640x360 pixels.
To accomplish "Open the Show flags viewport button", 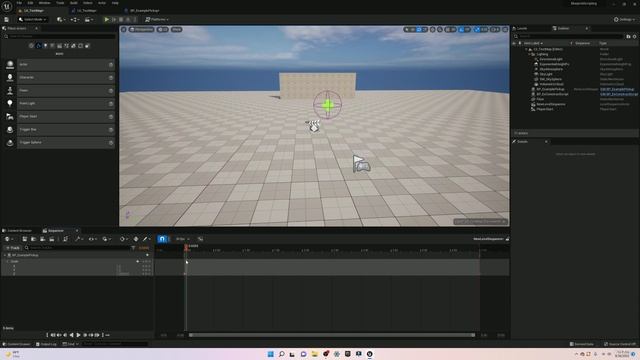I will (176, 29).
